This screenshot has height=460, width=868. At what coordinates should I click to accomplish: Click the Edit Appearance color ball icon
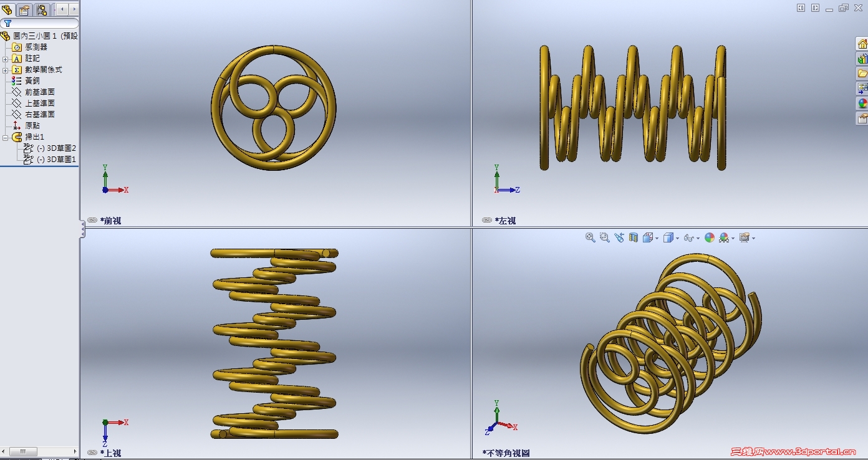pyautogui.click(x=710, y=237)
